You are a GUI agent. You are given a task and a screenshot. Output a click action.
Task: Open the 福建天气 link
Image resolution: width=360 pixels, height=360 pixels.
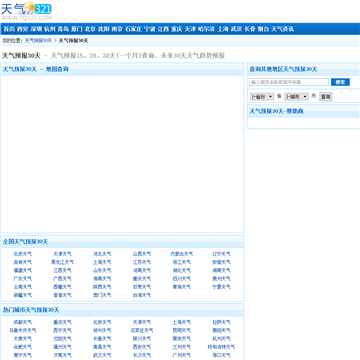coord(23,270)
